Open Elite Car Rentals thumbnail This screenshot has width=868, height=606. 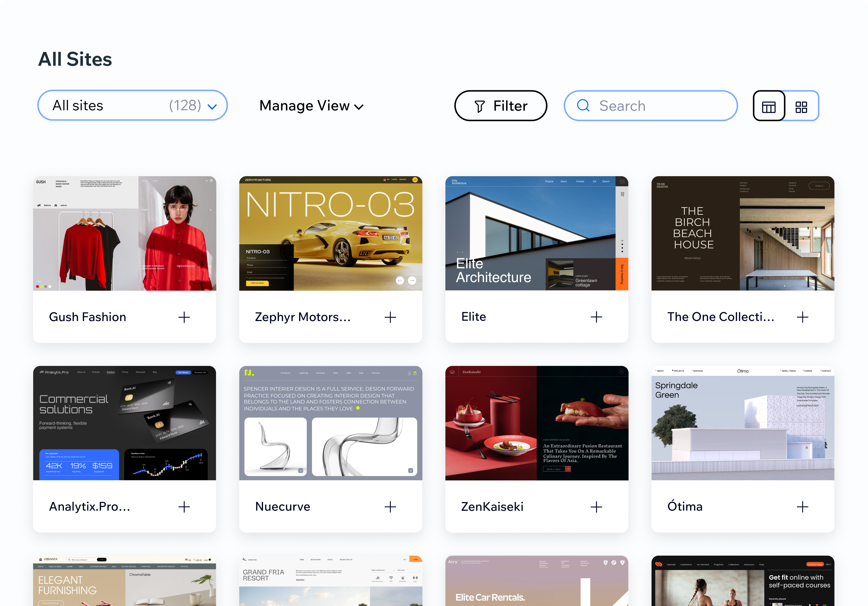point(537,581)
